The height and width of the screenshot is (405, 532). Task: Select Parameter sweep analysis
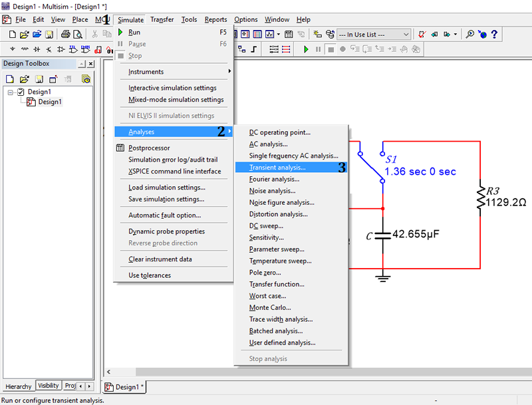(291, 249)
